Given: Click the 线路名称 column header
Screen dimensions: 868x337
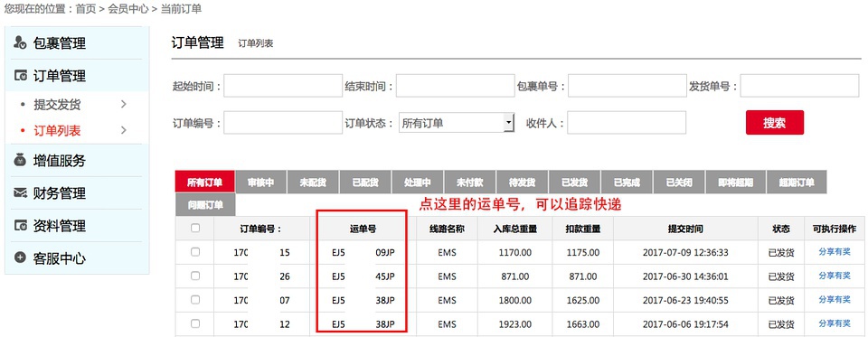Looking at the screenshot, I should pos(447,229).
